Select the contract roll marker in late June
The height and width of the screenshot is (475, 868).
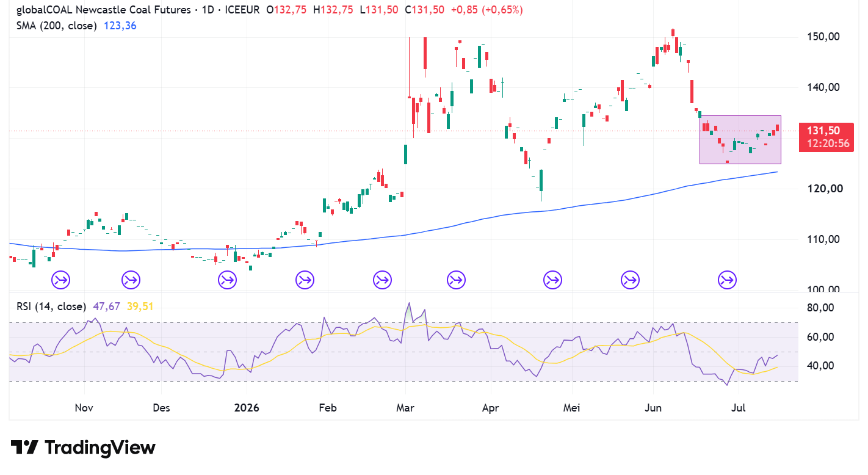(727, 280)
